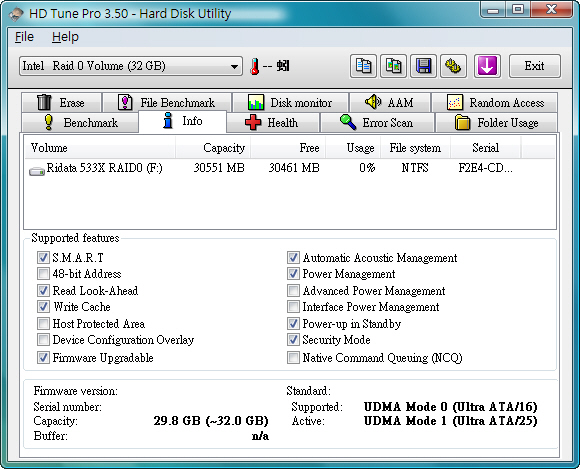Screen dimensions: 580x469
Task: Switch to the Health tab
Action: coord(273,122)
